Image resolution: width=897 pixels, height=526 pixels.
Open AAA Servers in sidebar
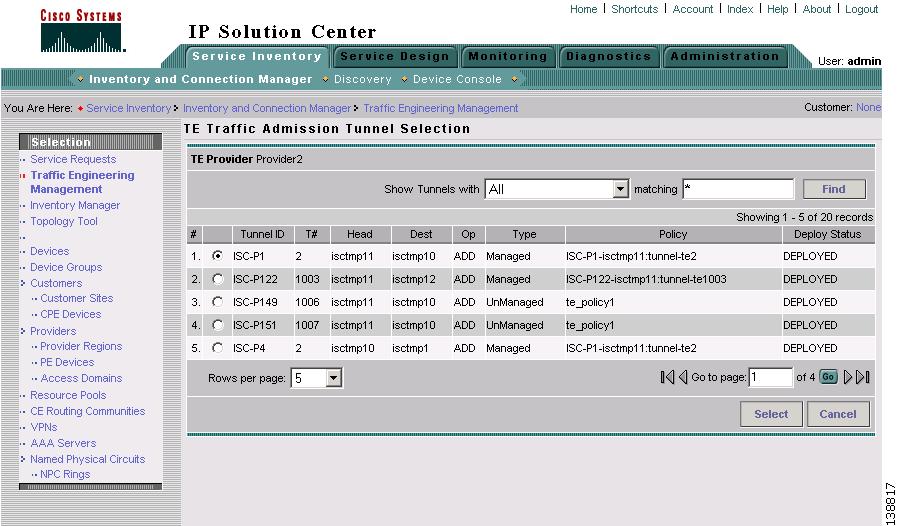[63, 443]
